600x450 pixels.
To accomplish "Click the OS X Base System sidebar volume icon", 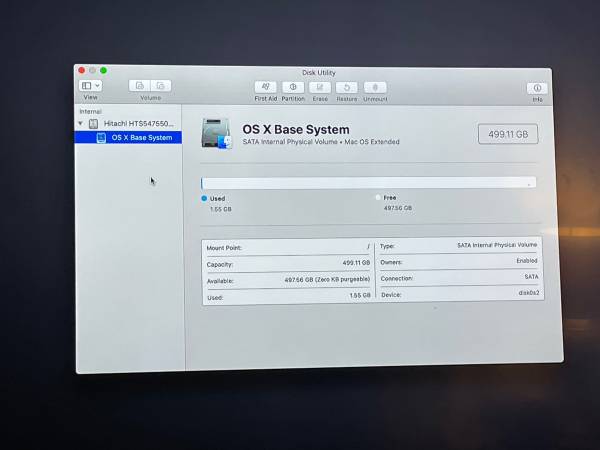I will pyautogui.click(x=101, y=138).
